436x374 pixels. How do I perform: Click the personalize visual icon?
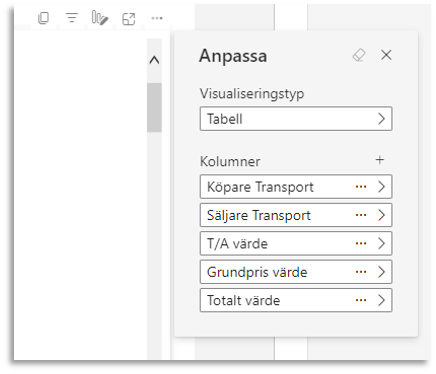[100, 18]
